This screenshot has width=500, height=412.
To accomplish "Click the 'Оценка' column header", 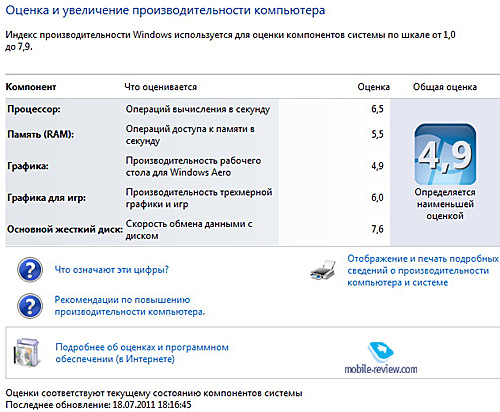I will tap(374, 87).
